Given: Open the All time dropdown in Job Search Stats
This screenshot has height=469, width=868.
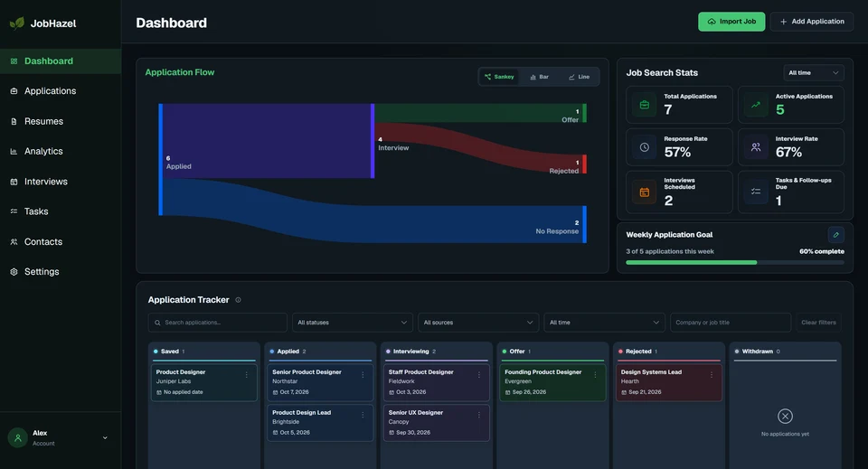Looking at the screenshot, I should pyautogui.click(x=813, y=72).
